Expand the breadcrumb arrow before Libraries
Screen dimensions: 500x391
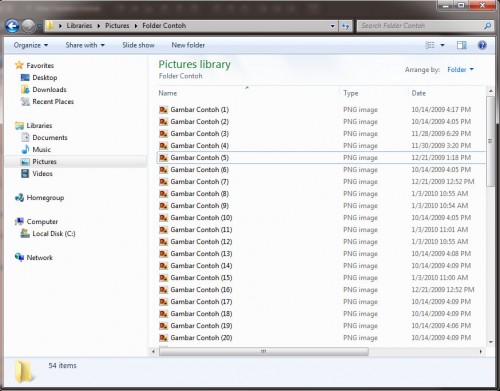click(60, 26)
